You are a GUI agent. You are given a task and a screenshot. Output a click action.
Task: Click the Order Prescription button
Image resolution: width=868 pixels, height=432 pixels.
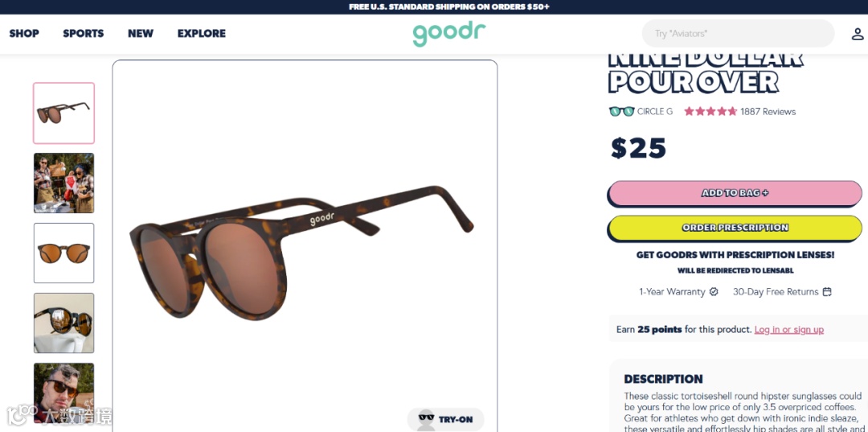click(x=735, y=228)
